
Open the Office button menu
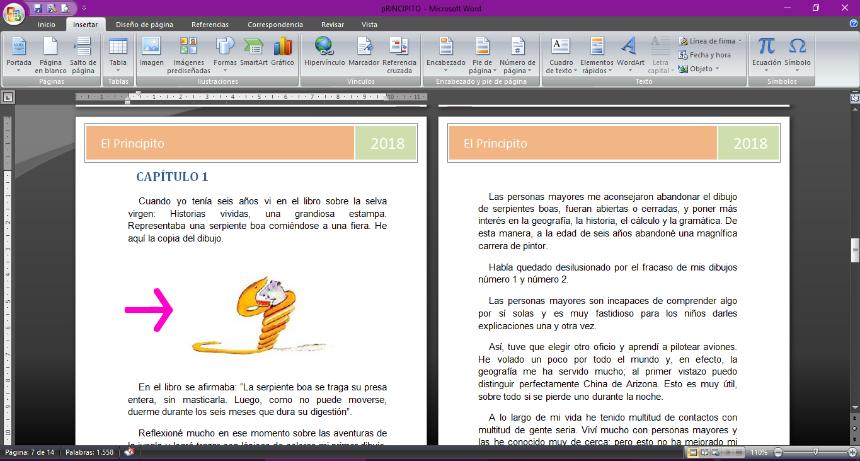click(x=13, y=13)
